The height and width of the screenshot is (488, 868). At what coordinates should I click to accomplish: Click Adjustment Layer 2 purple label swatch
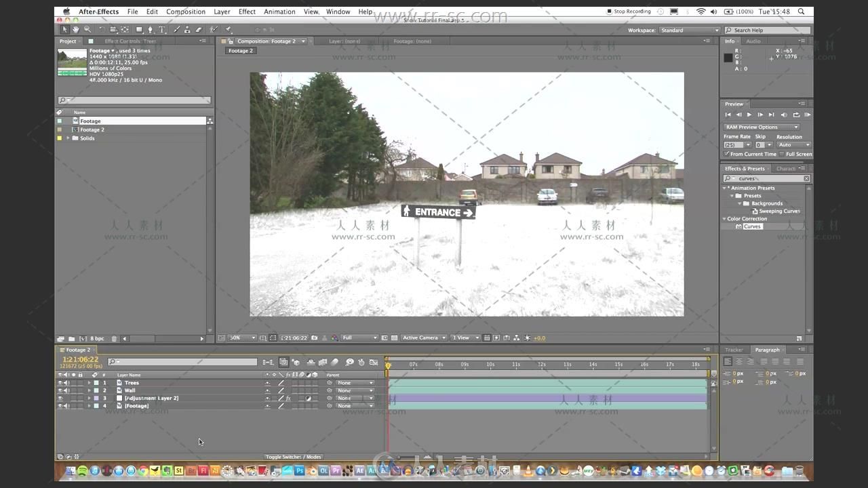click(x=96, y=399)
